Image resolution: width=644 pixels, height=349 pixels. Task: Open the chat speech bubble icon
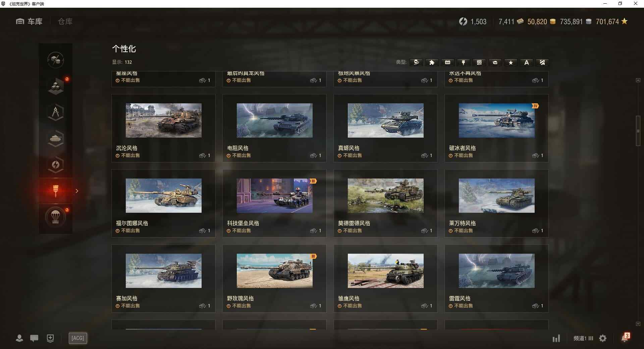pos(34,338)
